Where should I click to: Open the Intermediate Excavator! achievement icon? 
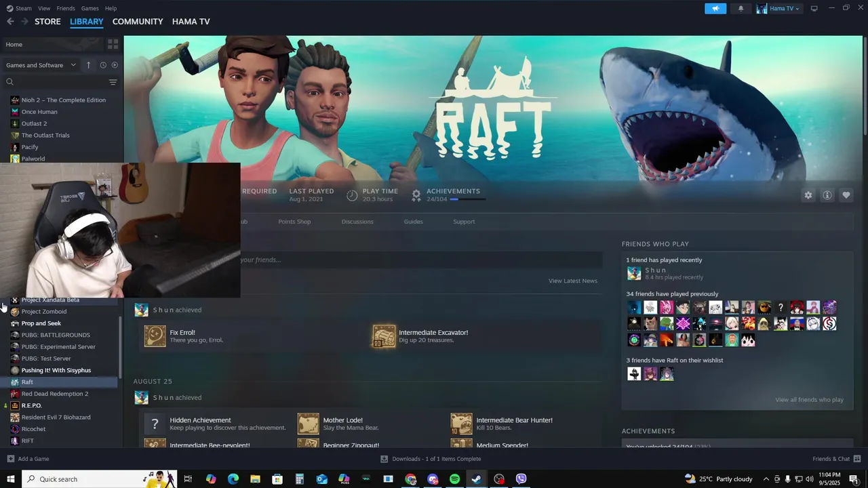[x=384, y=335]
